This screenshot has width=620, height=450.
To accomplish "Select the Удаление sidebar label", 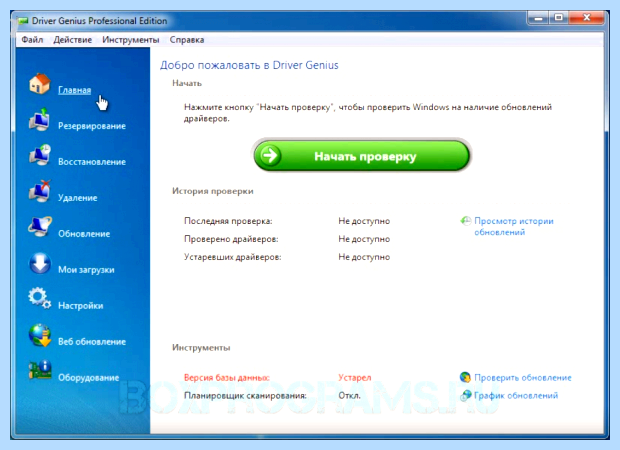I will tap(78, 198).
